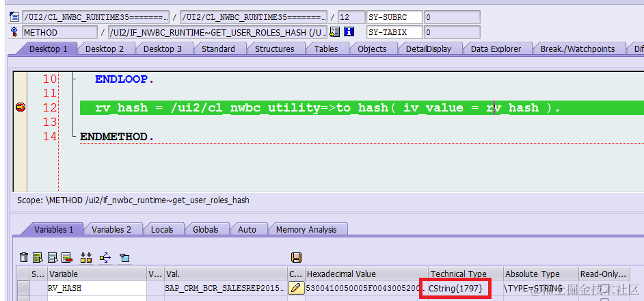This screenshot has width=644, height=301.
Task: Click the green list icon beside the trash can
Action: (38, 258)
